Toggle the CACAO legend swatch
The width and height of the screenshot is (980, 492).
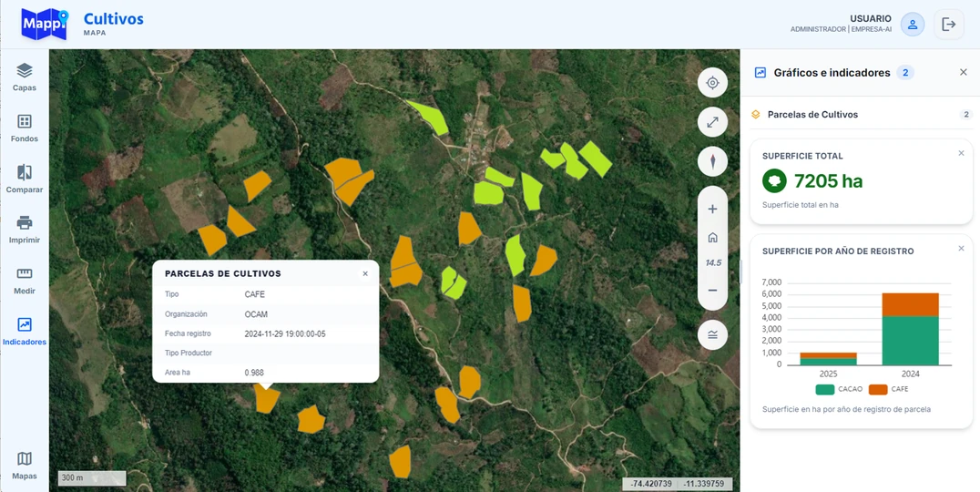824,389
